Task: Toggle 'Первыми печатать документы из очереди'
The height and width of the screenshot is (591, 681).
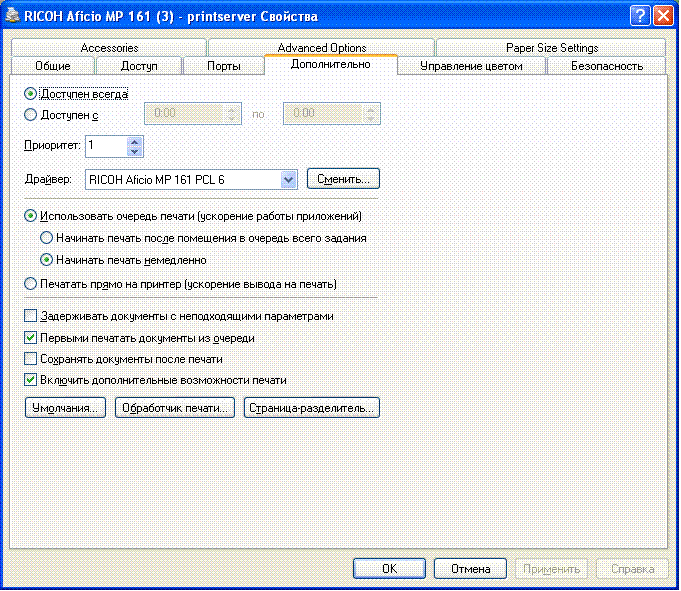Action: coord(30,337)
